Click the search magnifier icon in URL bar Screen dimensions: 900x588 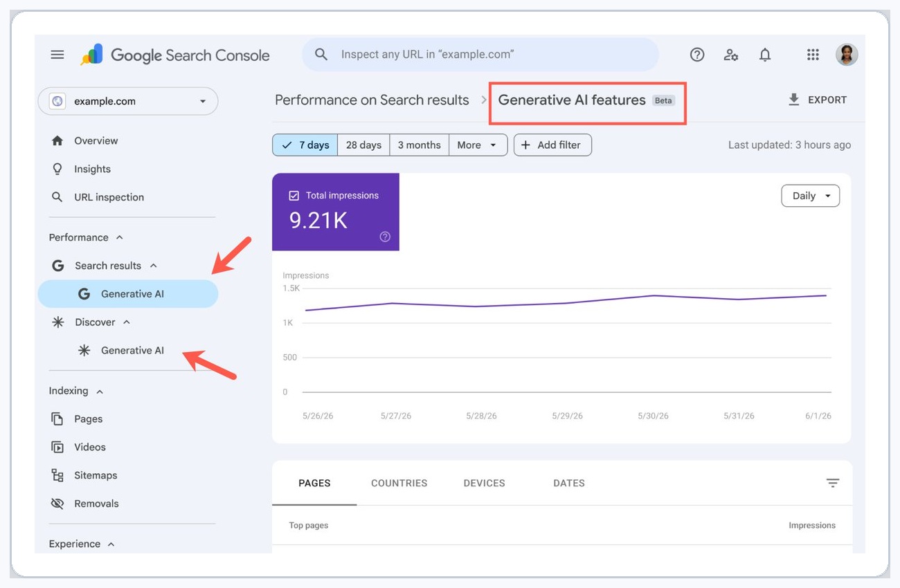click(x=321, y=54)
